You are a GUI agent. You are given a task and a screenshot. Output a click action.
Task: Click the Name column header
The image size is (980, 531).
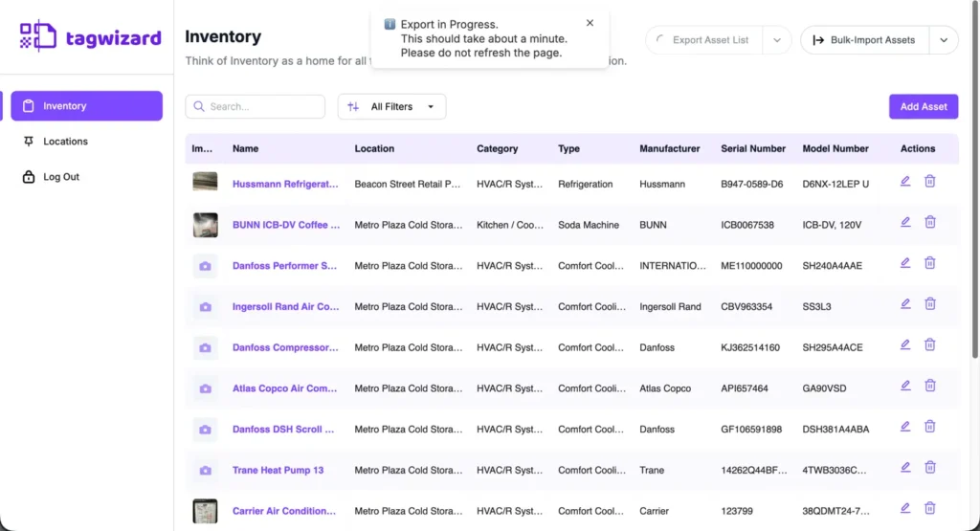246,148
